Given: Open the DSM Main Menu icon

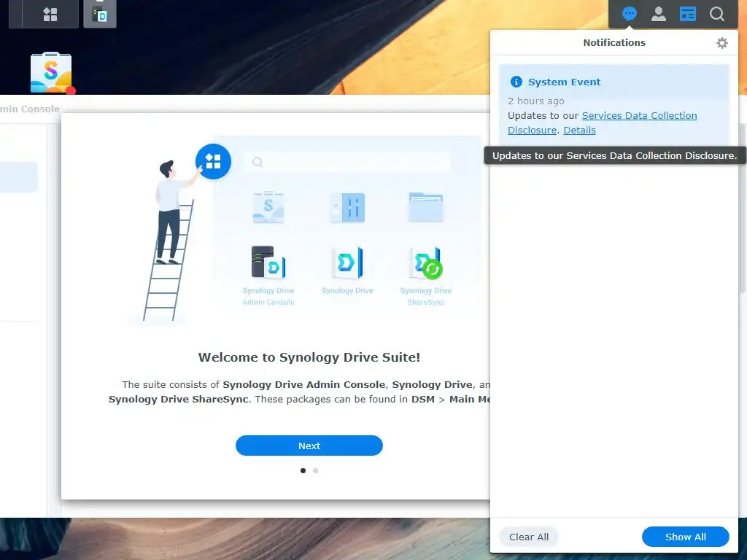Looking at the screenshot, I should click(x=50, y=15).
